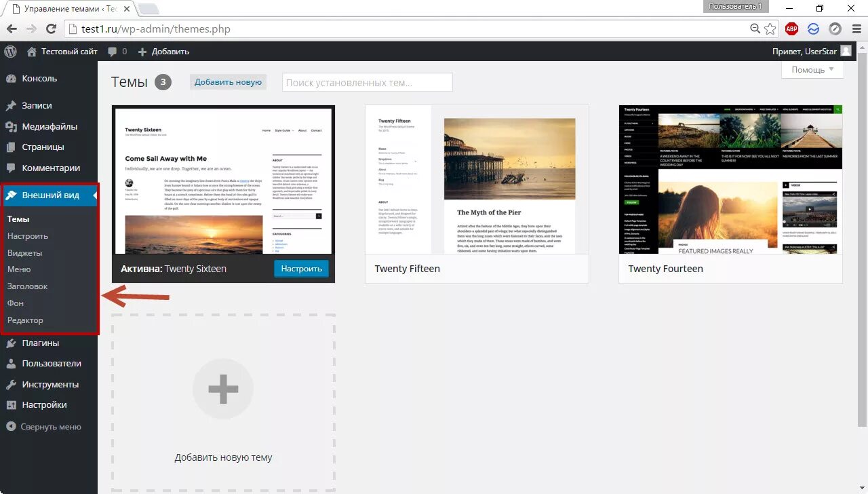The height and width of the screenshot is (494, 868).
Task: Click the Плагины plug icon
Action: pyautogui.click(x=11, y=343)
